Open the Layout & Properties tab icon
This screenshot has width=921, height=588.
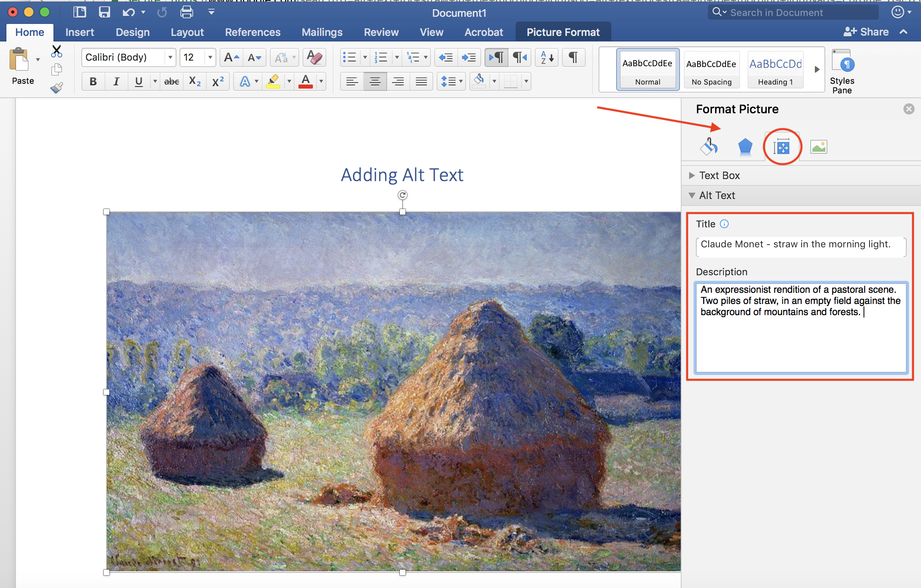[782, 147]
